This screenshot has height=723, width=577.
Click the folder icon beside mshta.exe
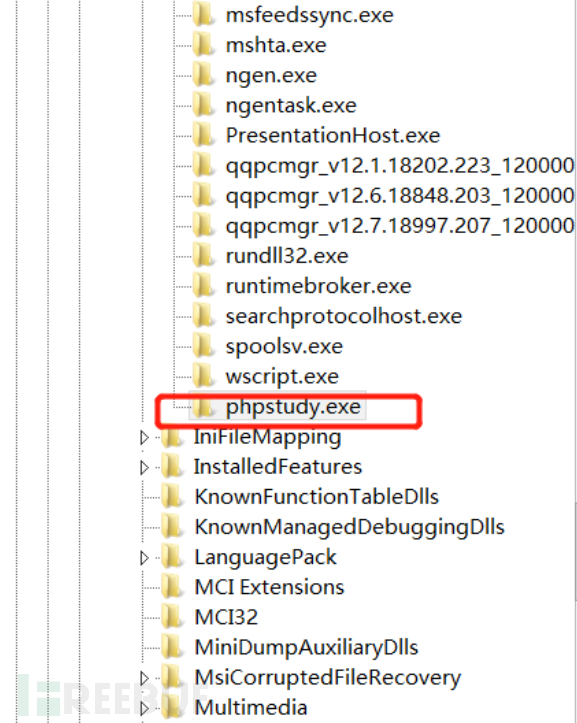[203, 45]
